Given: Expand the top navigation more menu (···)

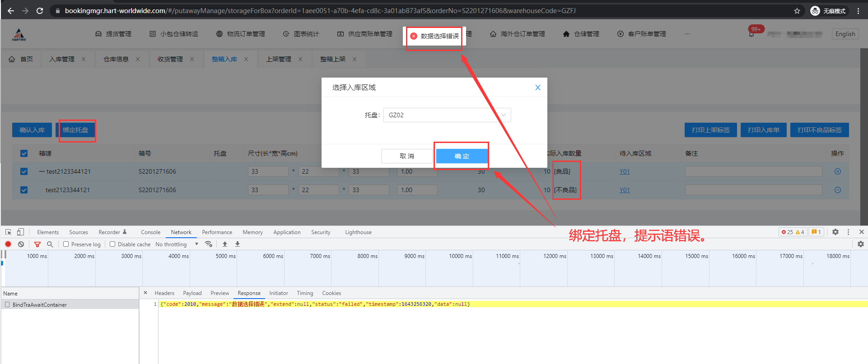Looking at the screenshot, I should coord(687,34).
